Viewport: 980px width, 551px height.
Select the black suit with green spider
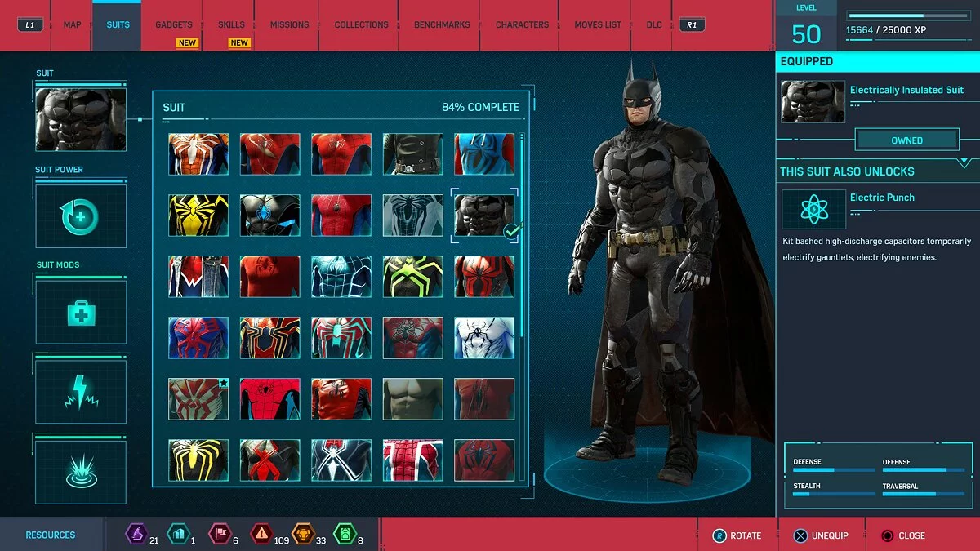pyautogui.click(x=413, y=277)
